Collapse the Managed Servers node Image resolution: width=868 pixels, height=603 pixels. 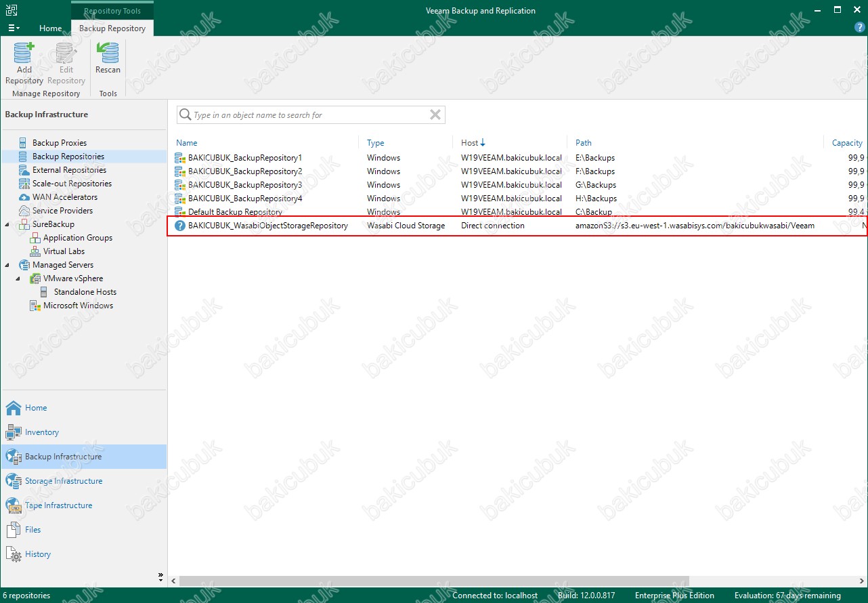[x=7, y=265]
